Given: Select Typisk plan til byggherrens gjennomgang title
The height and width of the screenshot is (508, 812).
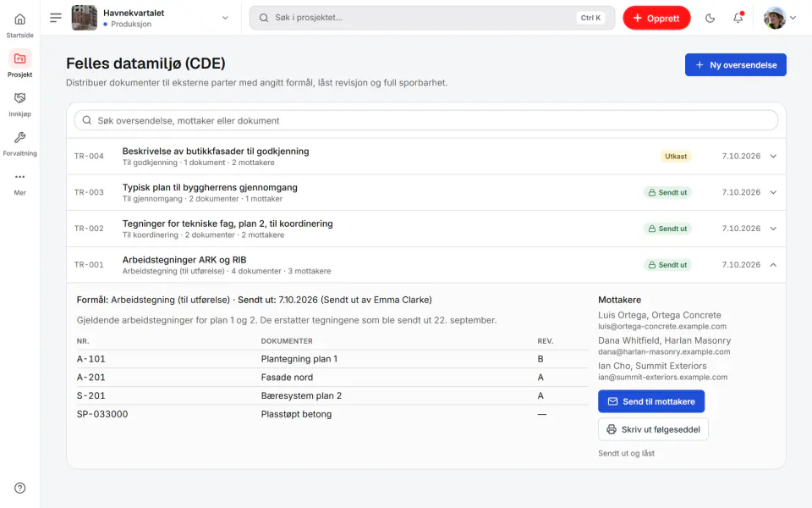Looking at the screenshot, I should point(210,188).
